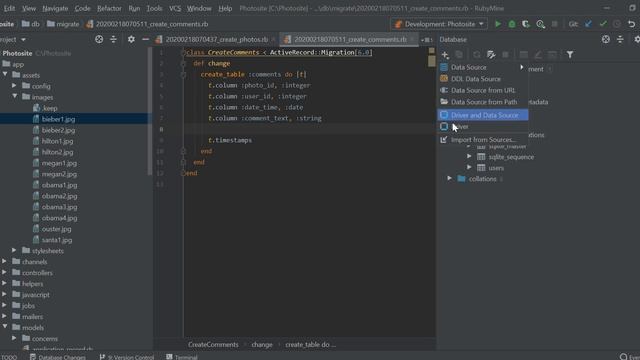640x360 pixels.
Task: Click the locate target icon in the Database header
Action: tap(606, 39)
